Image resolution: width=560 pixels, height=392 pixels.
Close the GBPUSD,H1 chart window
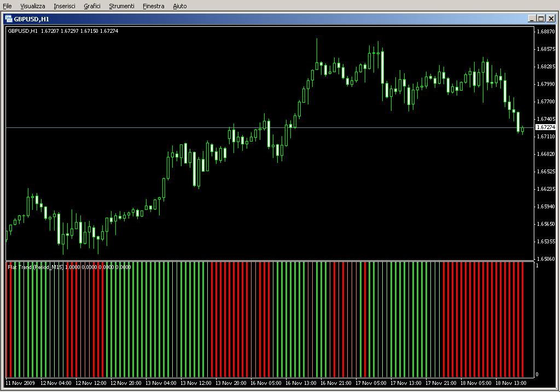551,19
